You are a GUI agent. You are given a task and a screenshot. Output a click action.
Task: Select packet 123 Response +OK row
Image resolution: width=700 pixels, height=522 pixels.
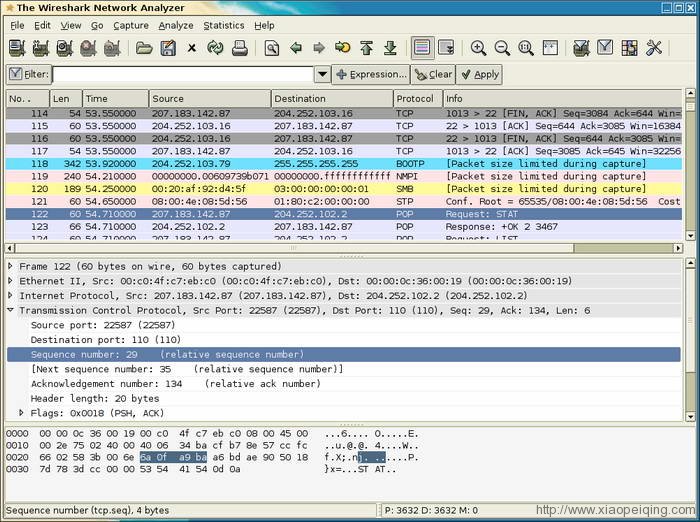coord(344,226)
